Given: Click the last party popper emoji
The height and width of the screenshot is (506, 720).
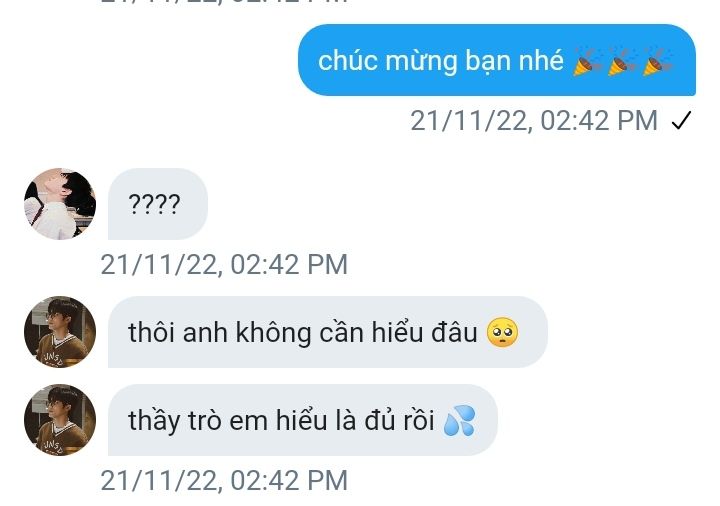Looking at the screenshot, I should click(x=657, y=61).
